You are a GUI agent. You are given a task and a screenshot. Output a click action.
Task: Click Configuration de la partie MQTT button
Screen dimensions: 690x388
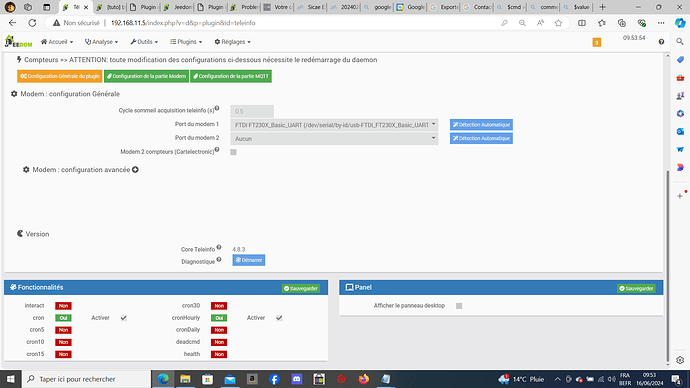click(231, 76)
